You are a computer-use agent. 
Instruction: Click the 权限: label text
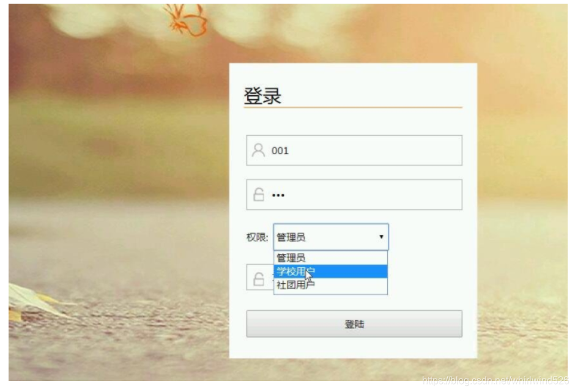tap(258, 237)
